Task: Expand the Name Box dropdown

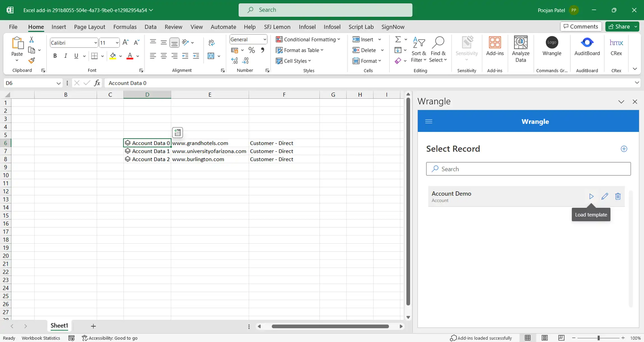Action: point(58,83)
